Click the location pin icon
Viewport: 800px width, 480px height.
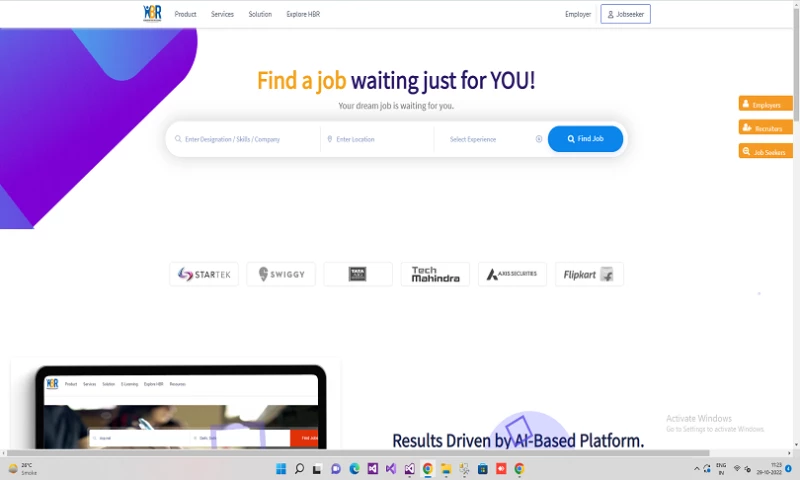[x=330, y=139]
